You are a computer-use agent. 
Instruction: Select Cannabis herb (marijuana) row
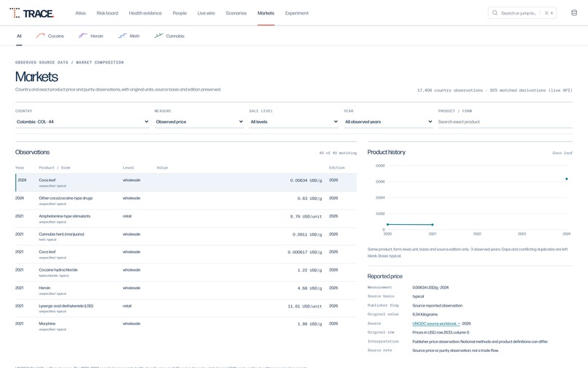coord(186,237)
